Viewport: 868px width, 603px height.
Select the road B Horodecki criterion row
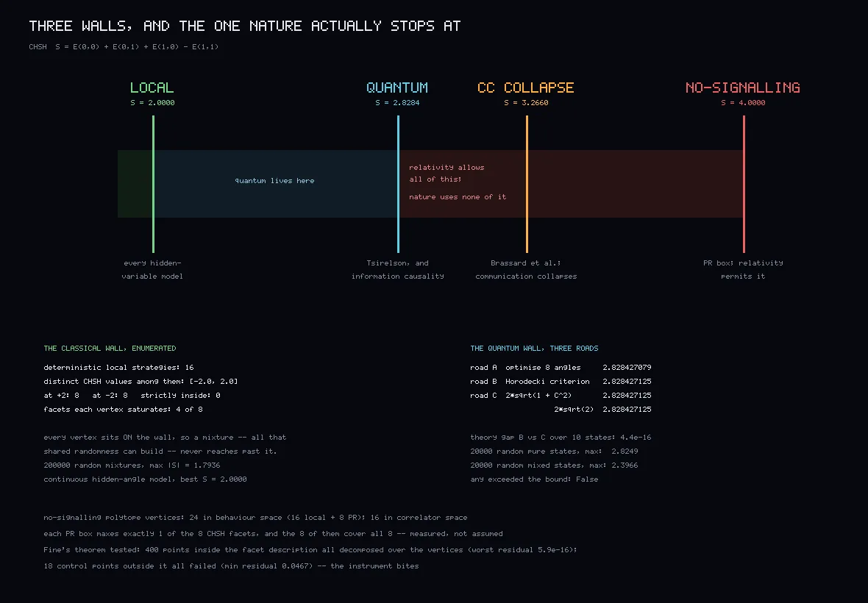561,381
